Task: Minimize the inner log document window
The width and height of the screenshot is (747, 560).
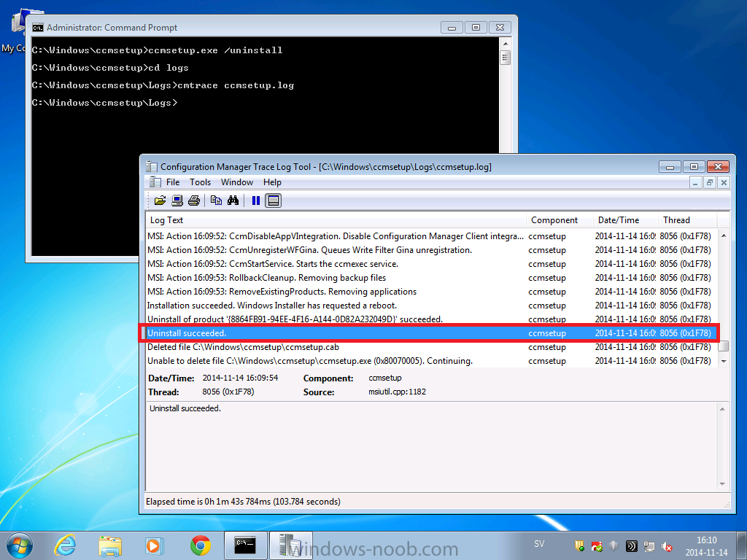Action: tap(695, 182)
